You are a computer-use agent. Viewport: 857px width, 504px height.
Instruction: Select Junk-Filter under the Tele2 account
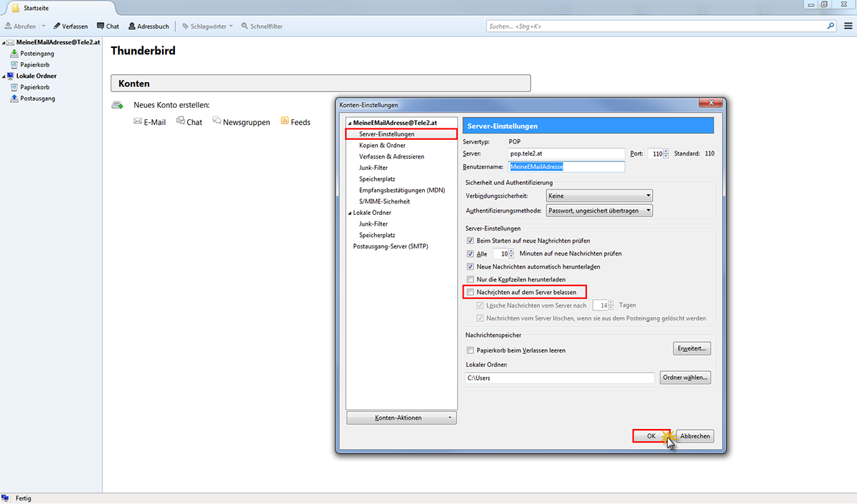374,168
